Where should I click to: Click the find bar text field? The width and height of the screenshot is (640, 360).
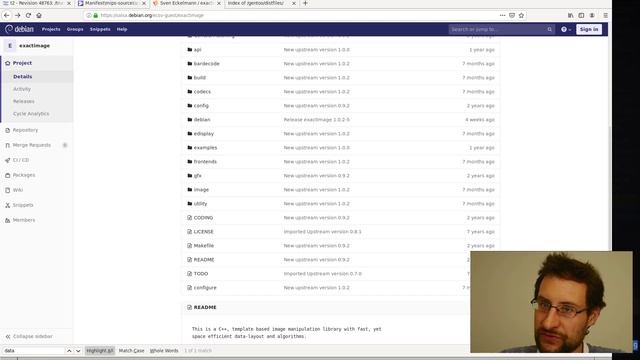click(x=33, y=351)
